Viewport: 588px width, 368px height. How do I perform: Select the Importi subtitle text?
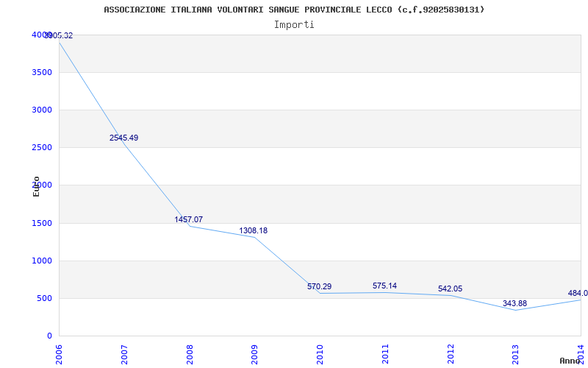coord(294,24)
